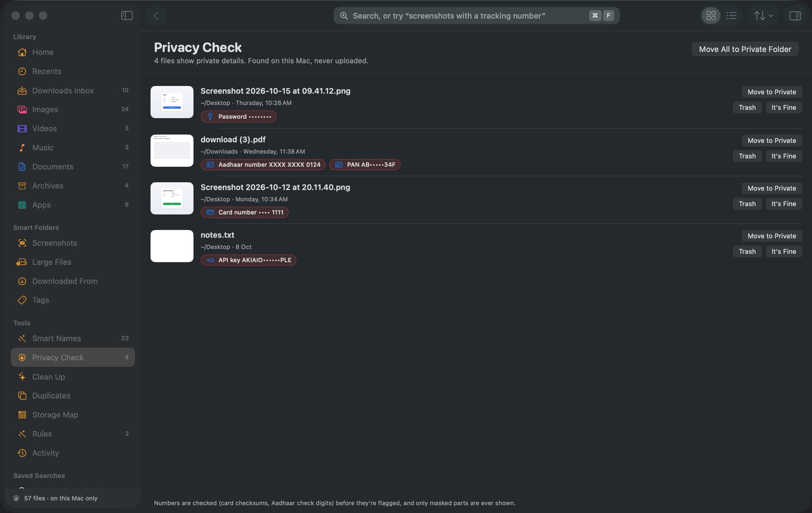Click the Password masked tag
Viewport: 812px width, 513px height.
pyautogui.click(x=239, y=117)
